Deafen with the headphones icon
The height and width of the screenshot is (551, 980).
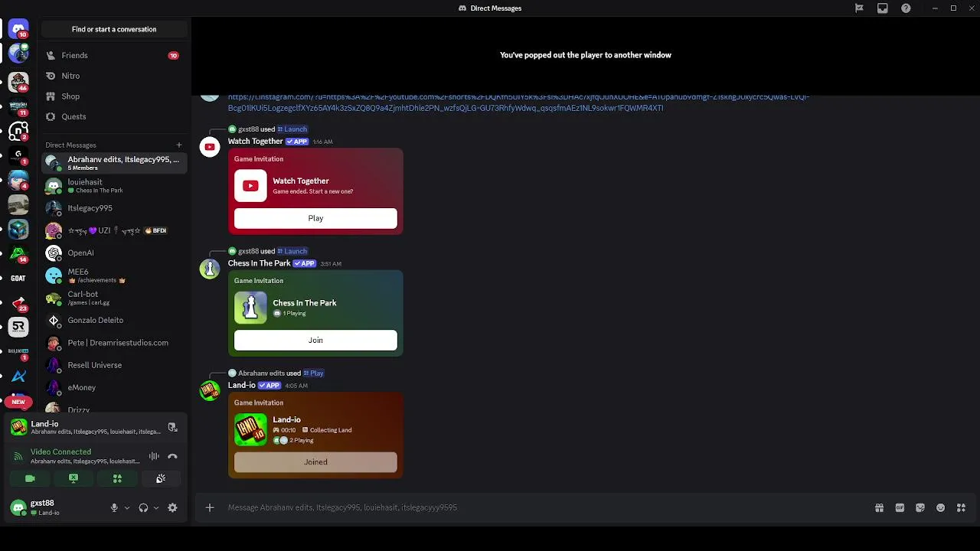(x=143, y=507)
